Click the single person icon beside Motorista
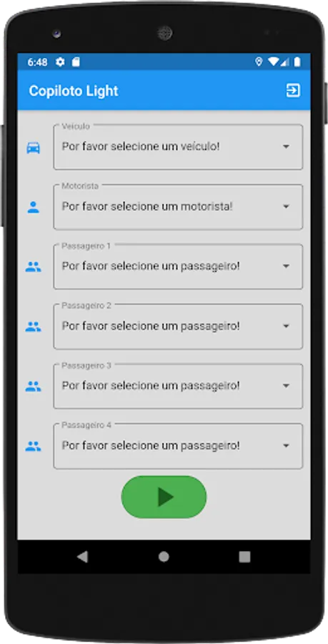This screenshot has height=644, width=328. pyautogui.click(x=33, y=208)
